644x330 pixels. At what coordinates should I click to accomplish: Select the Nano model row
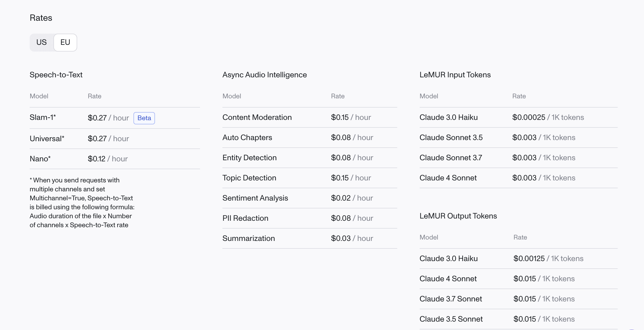pyautogui.click(x=115, y=159)
